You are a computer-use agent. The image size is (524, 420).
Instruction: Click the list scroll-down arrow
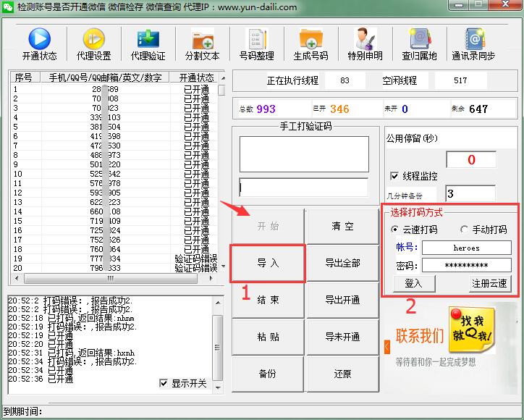223,266
